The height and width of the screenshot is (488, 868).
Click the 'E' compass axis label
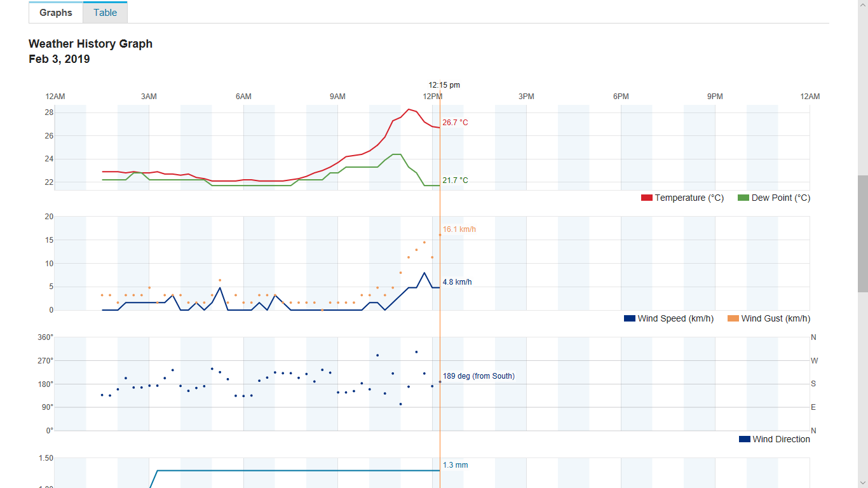(813, 407)
